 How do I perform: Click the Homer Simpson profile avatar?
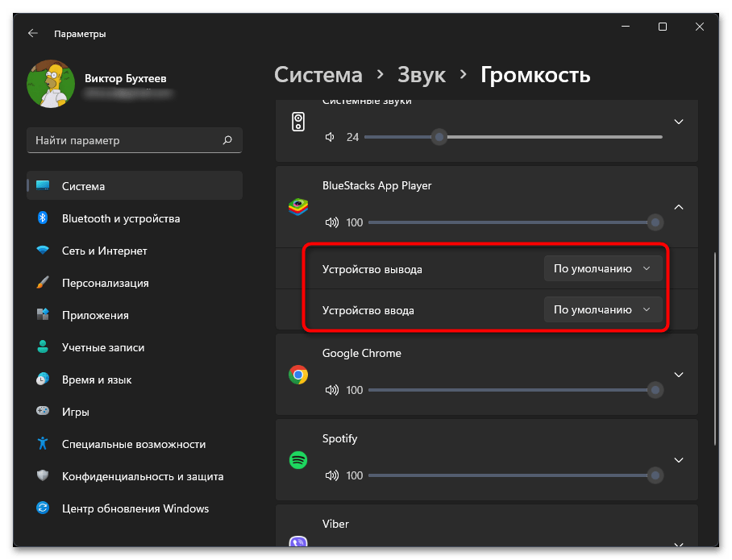pos(51,84)
